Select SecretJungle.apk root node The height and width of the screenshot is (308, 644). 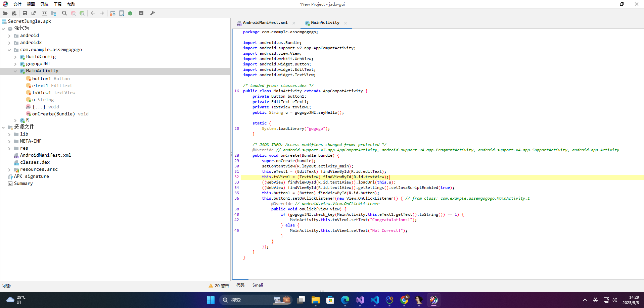(27, 21)
